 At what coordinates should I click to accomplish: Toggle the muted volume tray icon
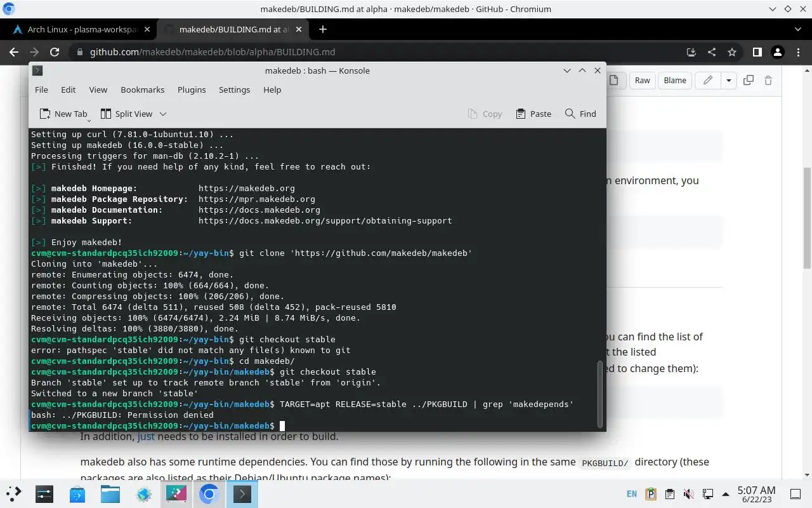(688, 494)
